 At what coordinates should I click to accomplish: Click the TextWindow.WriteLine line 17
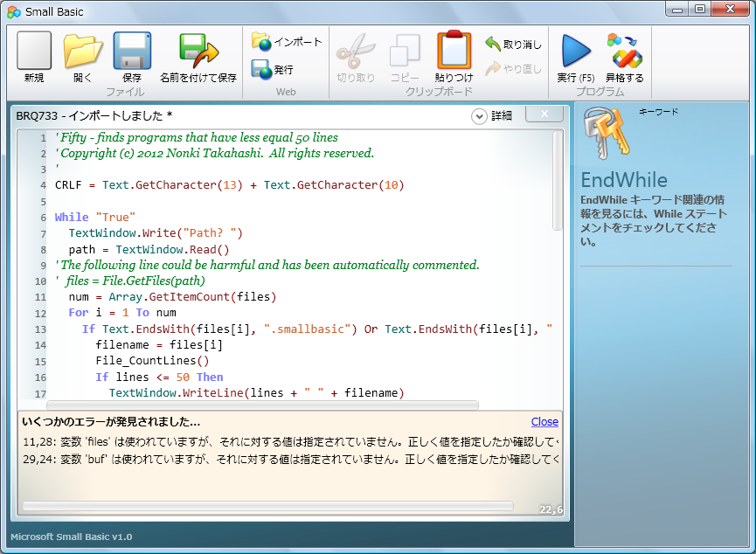click(256, 393)
